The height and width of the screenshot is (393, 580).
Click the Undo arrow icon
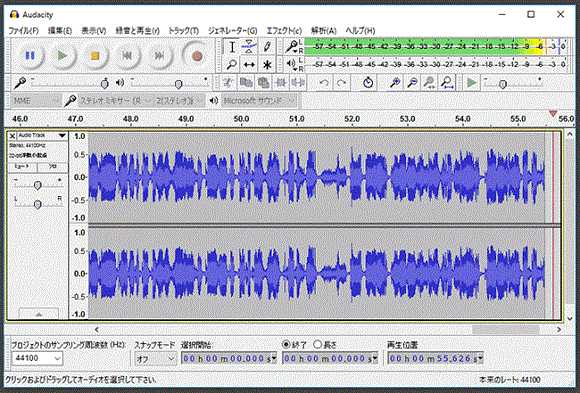(x=324, y=83)
